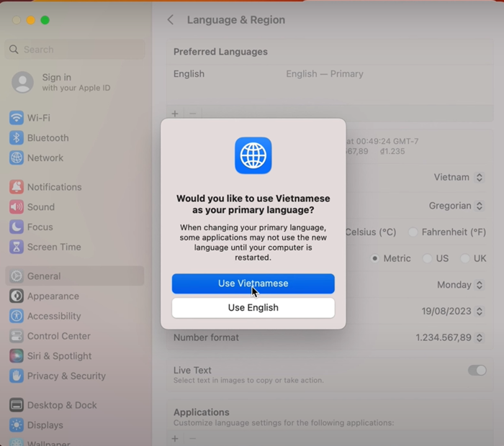Open Notifications bell icon
The image size is (504, 446).
[x=16, y=187]
